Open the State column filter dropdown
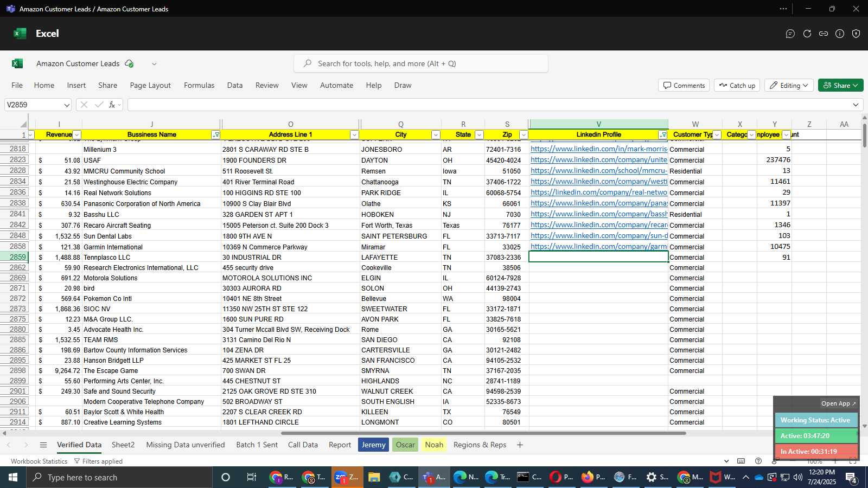868x488 pixels. click(479, 134)
